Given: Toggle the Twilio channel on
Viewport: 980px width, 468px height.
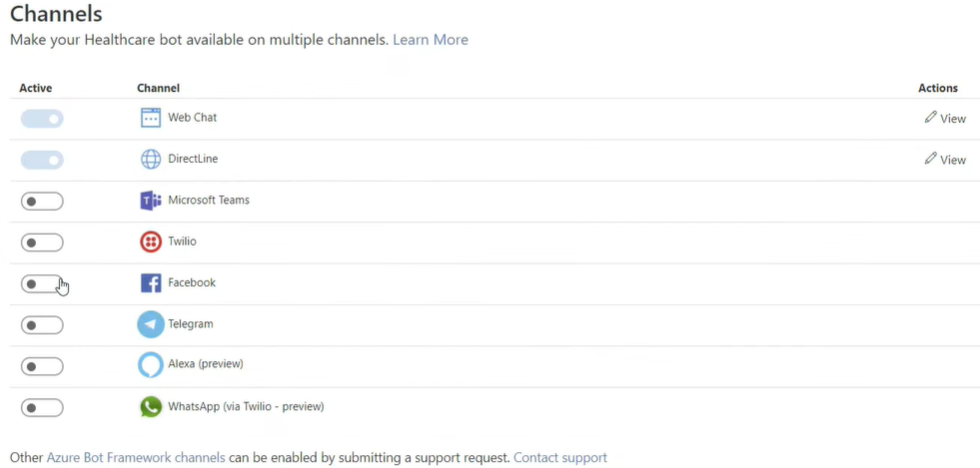Looking at the screenshot, I should 42,242.
